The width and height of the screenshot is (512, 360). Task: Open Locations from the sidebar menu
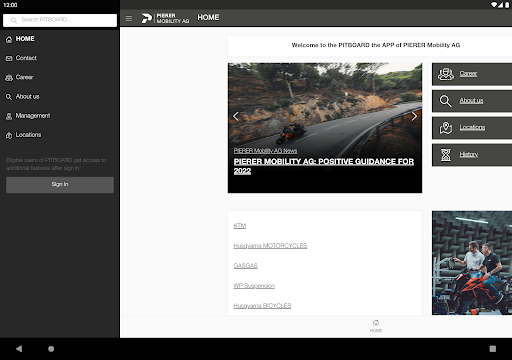coord(28,135)
